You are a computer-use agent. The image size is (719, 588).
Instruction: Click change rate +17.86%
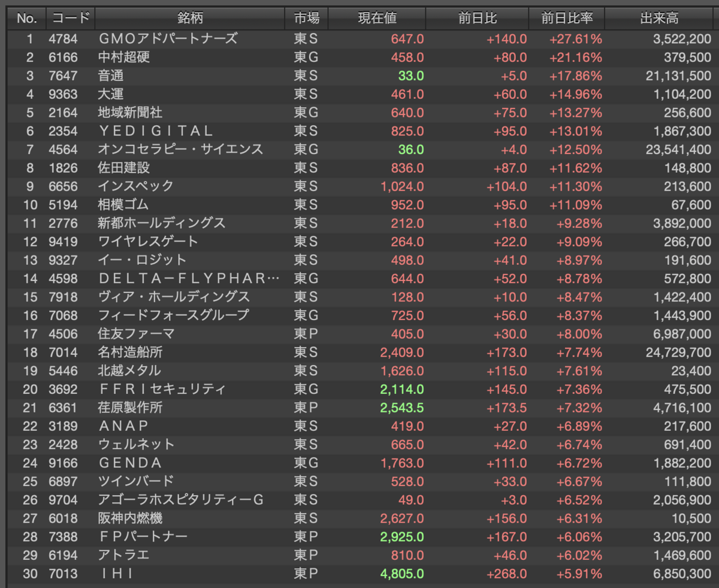(576, 76)
